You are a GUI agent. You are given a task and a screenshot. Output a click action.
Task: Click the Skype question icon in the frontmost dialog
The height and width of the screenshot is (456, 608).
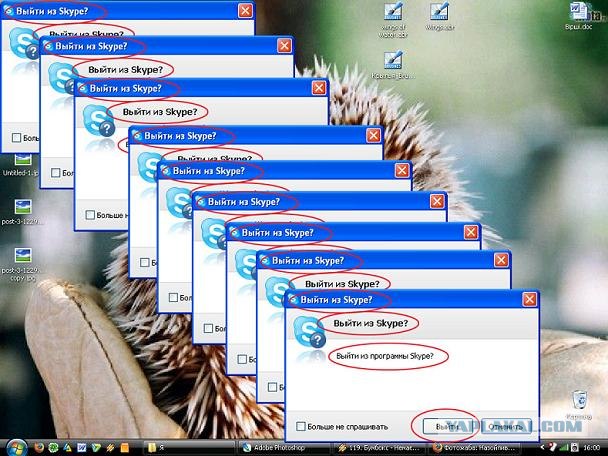click(309, 332)
